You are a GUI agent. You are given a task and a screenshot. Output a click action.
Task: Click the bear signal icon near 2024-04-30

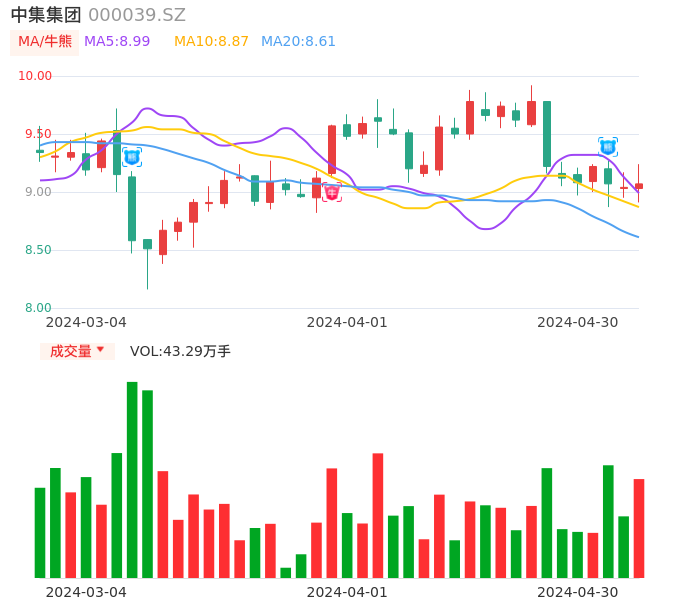click(x=608, y=147)
